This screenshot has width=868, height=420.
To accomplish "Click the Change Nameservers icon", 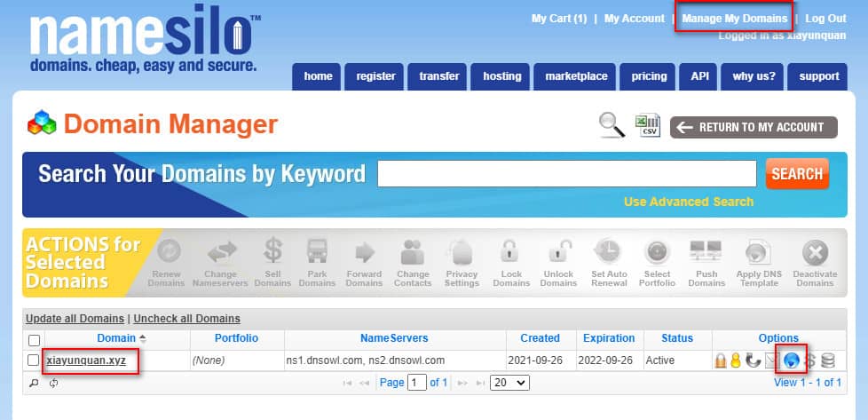I will tap(220, 253).
